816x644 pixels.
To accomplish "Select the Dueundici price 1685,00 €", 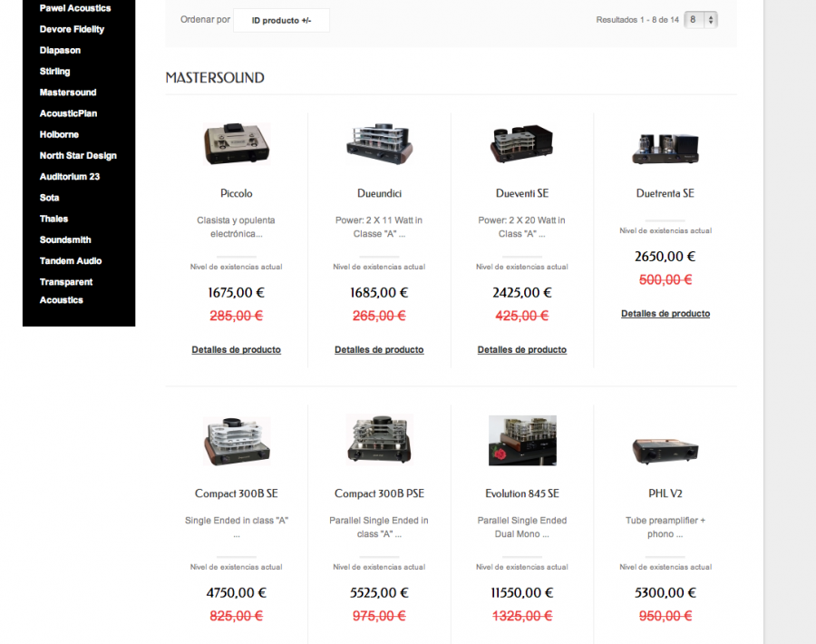I will (x=379, y=293).
